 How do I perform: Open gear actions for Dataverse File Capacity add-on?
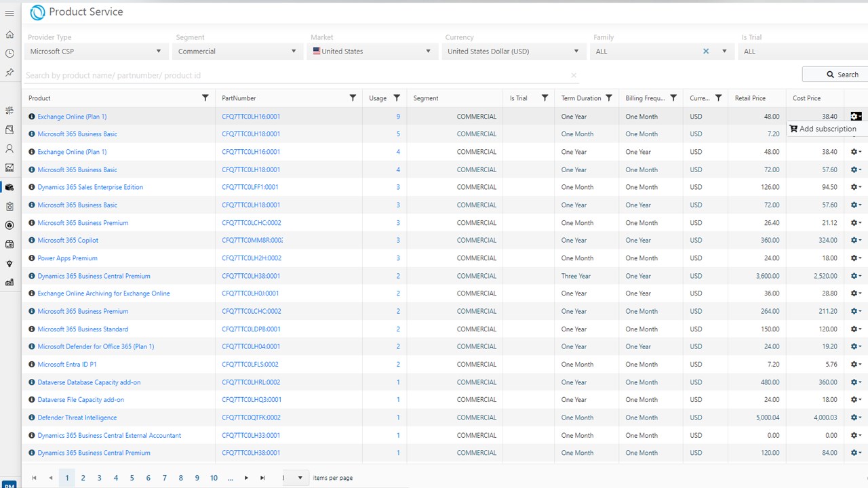coord(856,400)
